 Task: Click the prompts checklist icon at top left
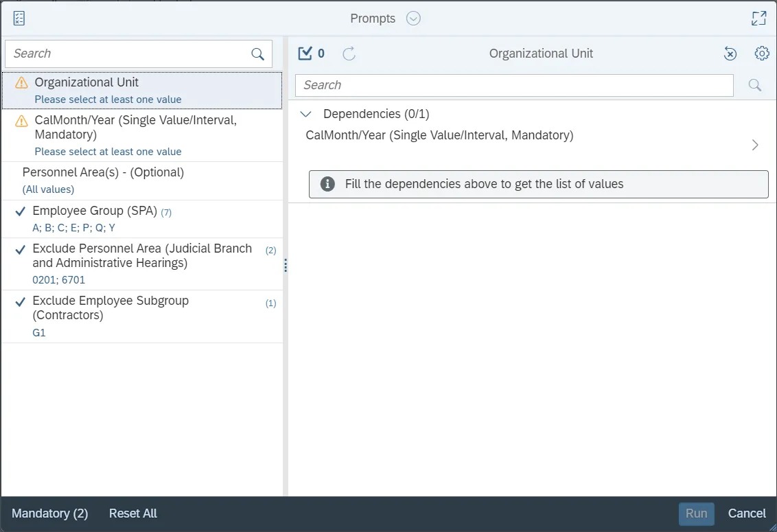point(19,19)
